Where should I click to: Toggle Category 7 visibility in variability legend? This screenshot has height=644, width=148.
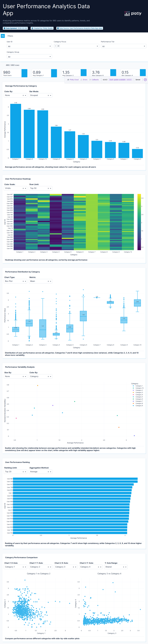point(139,401)
